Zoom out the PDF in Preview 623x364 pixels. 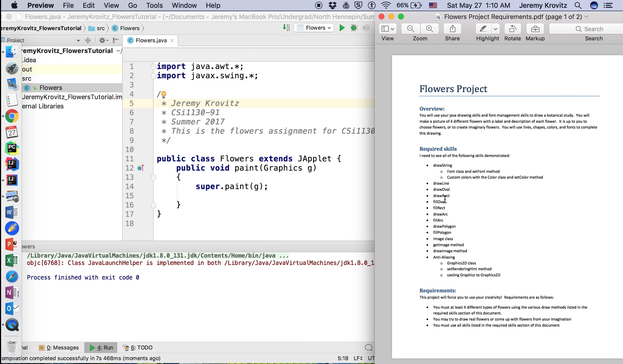[x=410, y=29]
